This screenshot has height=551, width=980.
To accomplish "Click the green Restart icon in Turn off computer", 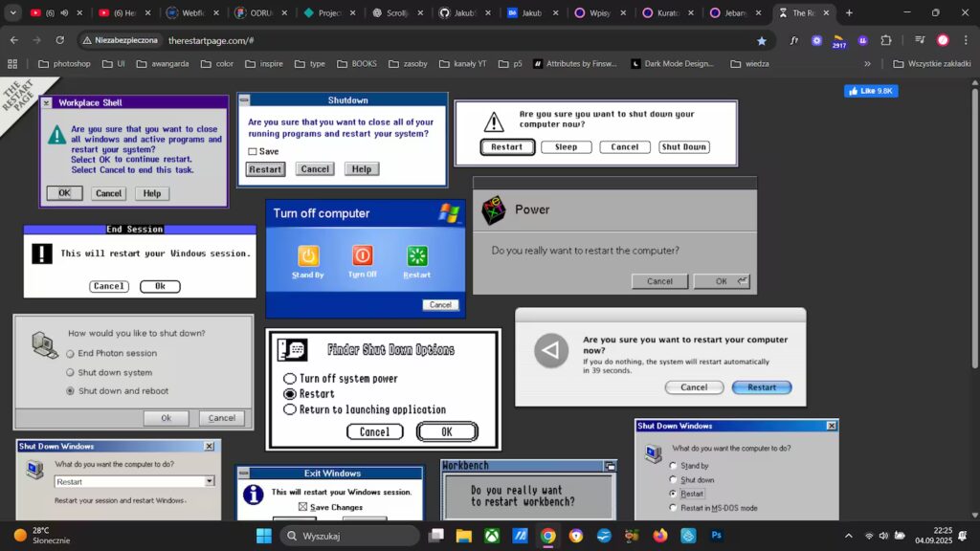I will 417,256.
